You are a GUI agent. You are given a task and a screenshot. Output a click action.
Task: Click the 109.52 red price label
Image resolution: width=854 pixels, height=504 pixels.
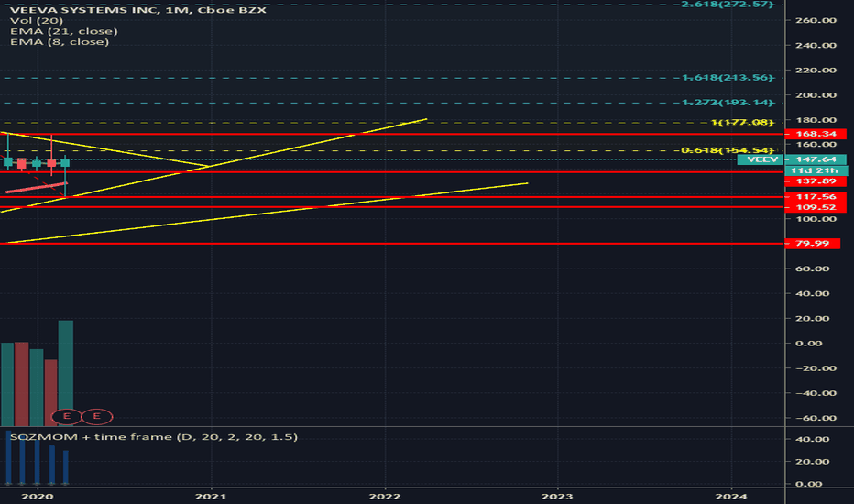[x=816, y=207]
